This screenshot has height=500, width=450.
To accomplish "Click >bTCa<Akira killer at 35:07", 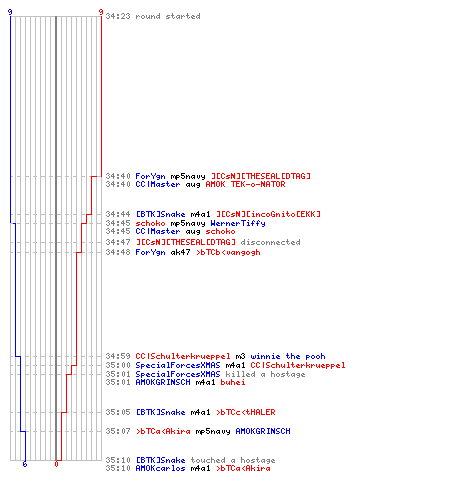I will click(x=163, y=431).
